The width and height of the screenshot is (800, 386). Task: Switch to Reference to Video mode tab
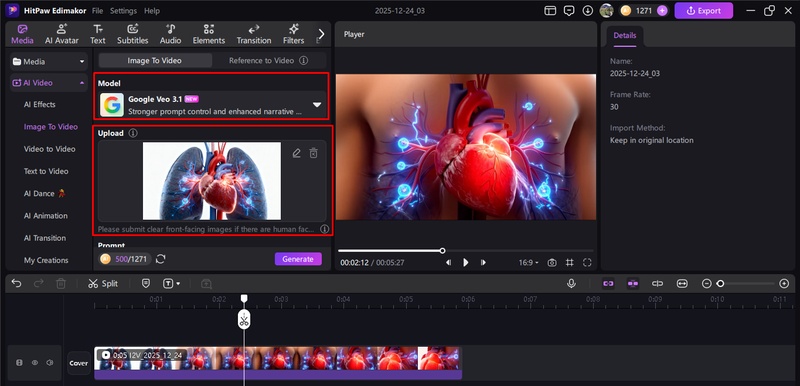[x=261, y=60]
